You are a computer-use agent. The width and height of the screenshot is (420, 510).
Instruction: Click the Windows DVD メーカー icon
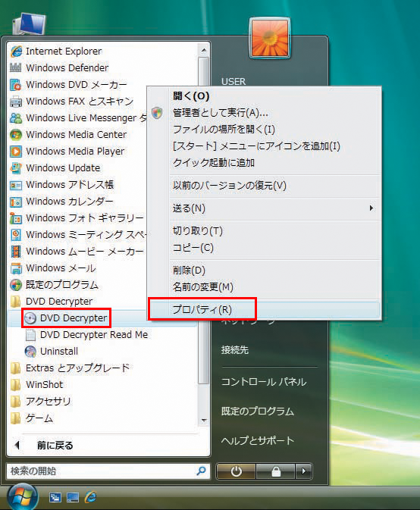pos(16,85)
